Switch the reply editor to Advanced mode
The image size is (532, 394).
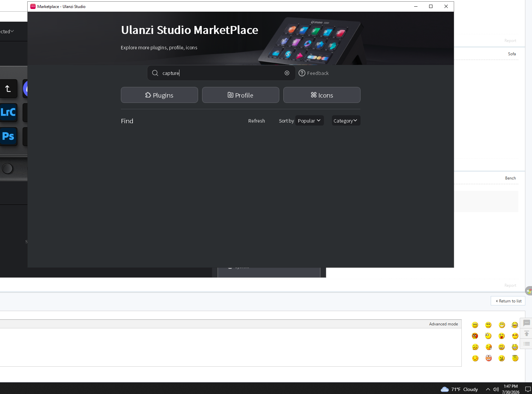[x=443, y=324]
